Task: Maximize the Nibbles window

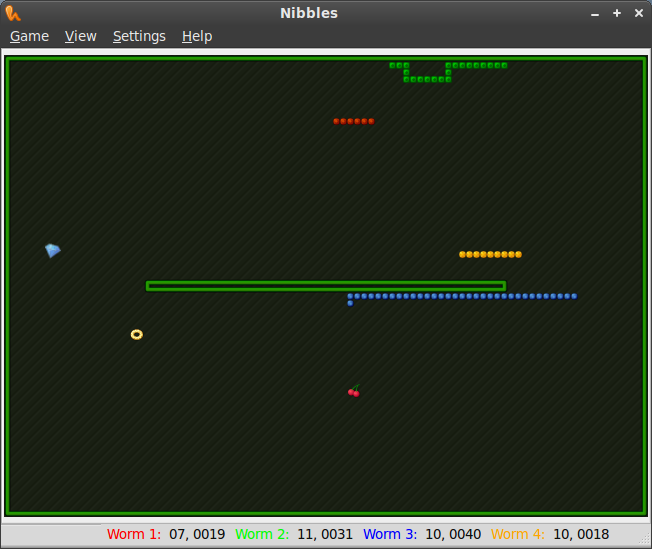Action: (617, 13)
